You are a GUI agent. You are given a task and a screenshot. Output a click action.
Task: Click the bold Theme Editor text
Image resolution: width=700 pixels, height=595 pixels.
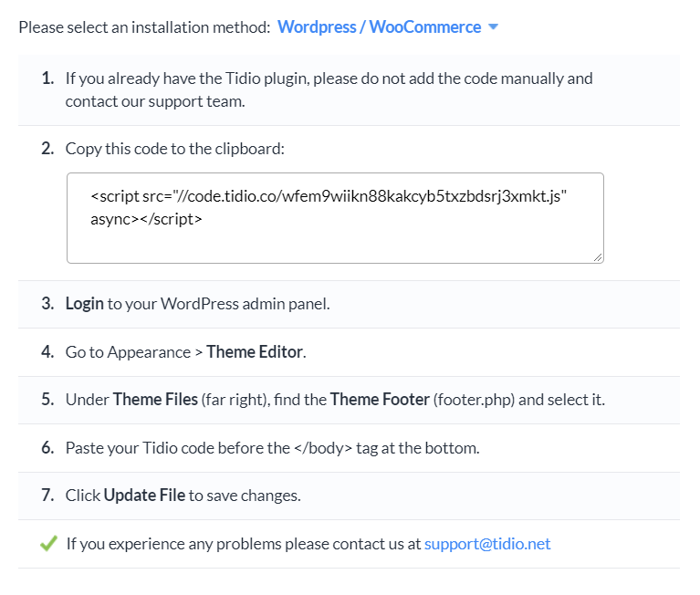point(255,351)
